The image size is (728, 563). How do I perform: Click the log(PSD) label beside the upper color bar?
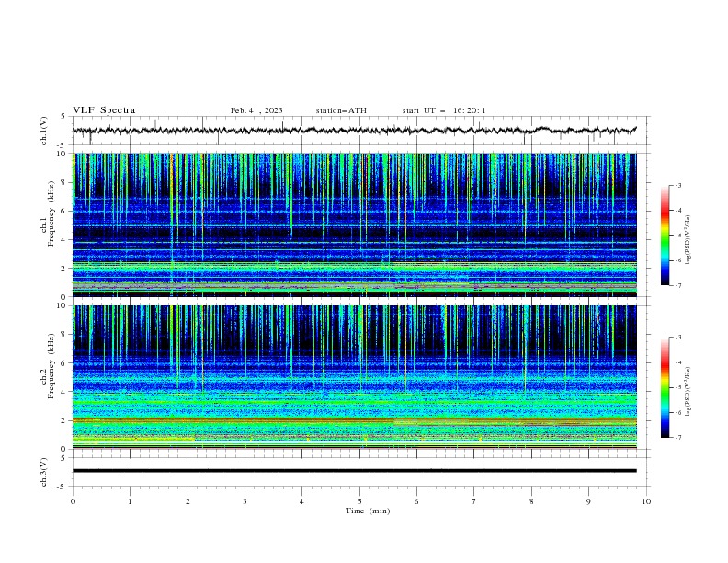pyautogui.click(x=688, y=240)
